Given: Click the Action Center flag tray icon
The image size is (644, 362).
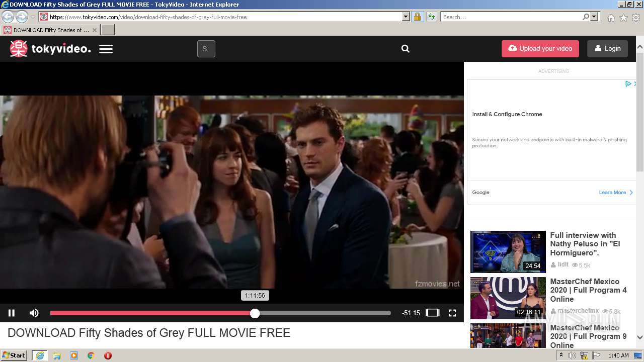Looking at the screenshot, I should click(596, 355).
